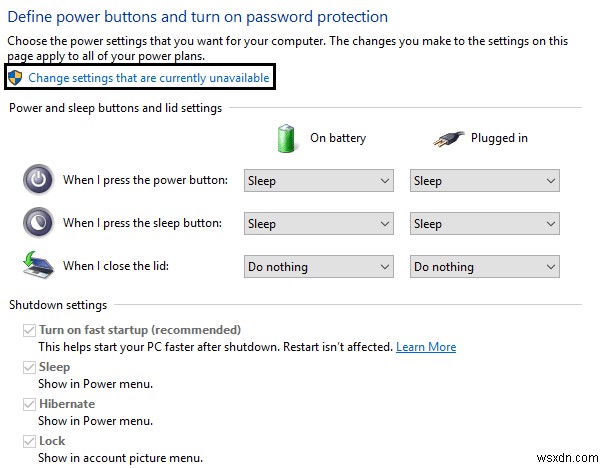
Task: Open the Learn More link
Action: tap(426, 347)
